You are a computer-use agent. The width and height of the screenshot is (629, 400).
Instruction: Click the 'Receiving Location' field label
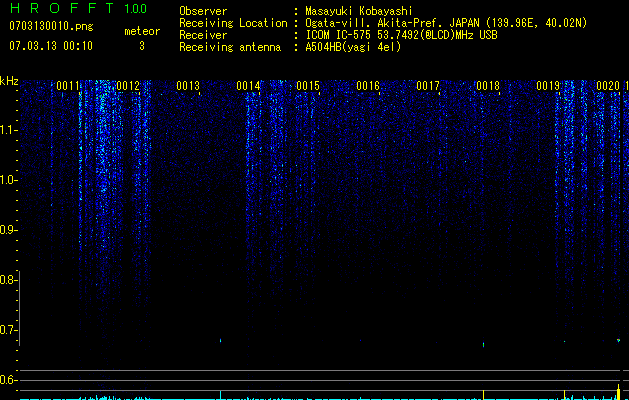233,23
